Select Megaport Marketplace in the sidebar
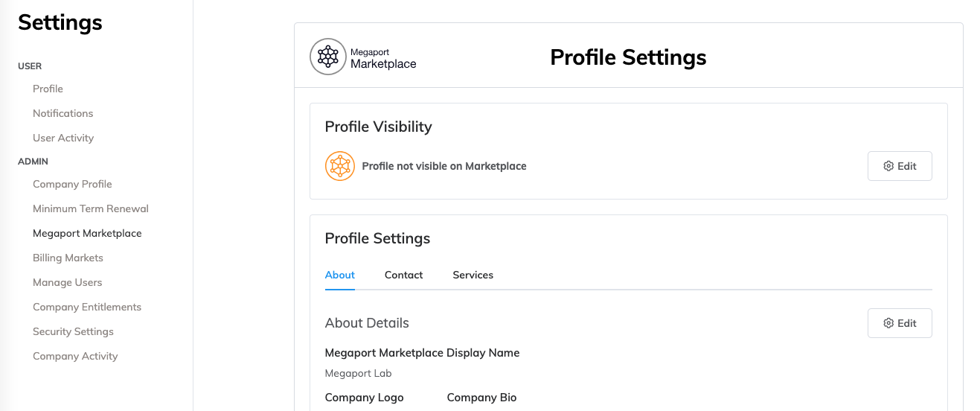Image resolution: width=980 pixels, height=411 pixels. pyautogui.click(x=87, y=233)
